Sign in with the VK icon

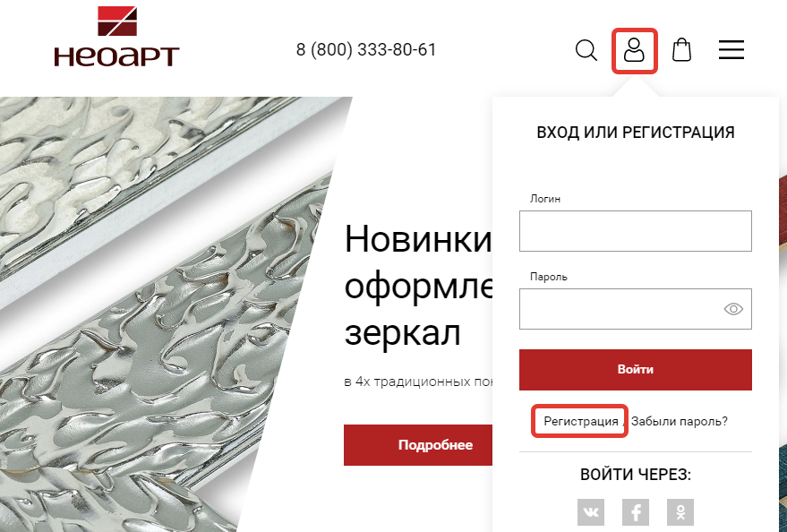591,512
